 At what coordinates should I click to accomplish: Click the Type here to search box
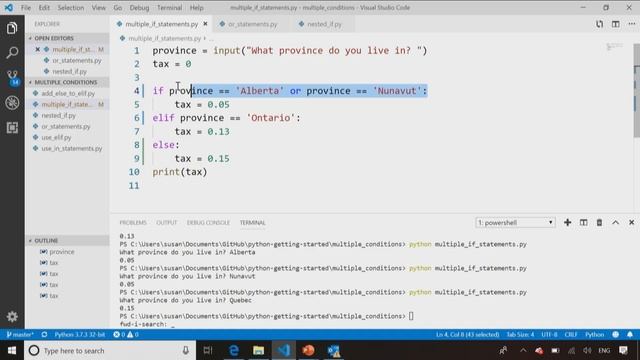(x=110, y=351)
